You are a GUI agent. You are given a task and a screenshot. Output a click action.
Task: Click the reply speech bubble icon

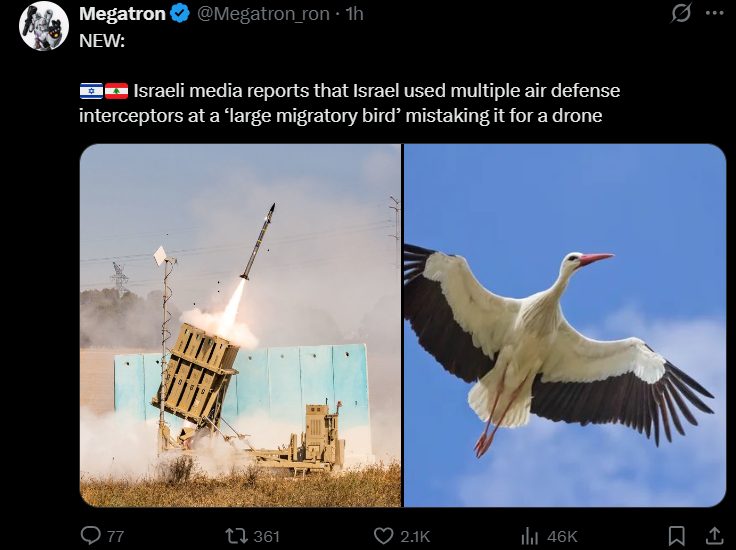pyautogui.click(x=91, y=535)
